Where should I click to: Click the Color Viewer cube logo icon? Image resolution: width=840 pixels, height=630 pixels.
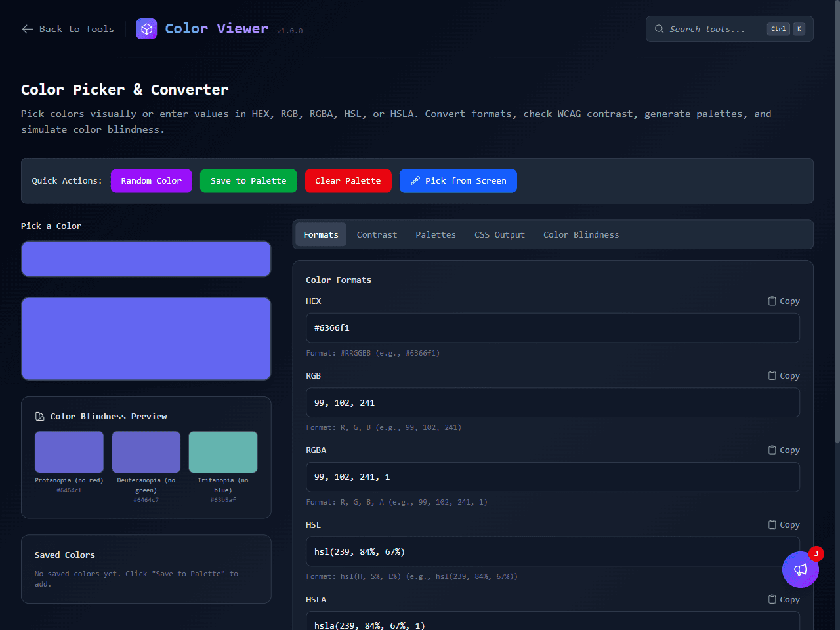pyautogui.click(x=146, y=29)
